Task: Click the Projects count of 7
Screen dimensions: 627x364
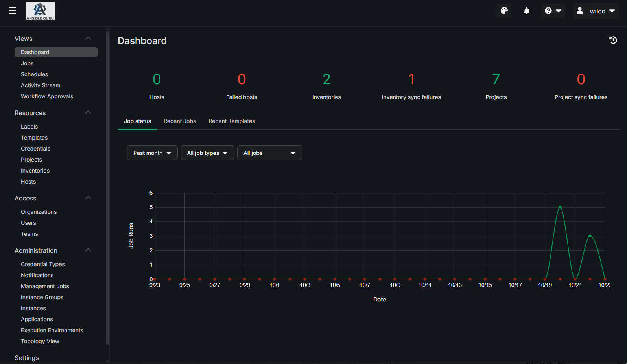Action: pos(496,79)
